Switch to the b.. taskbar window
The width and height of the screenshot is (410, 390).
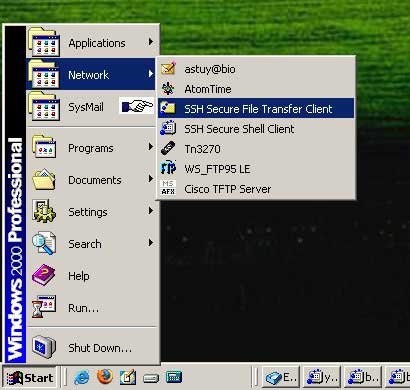363,378
